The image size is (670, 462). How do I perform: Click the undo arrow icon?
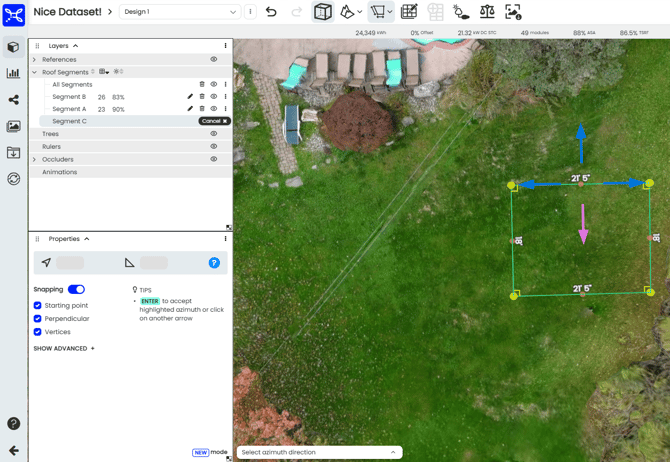tap(271, 12)
